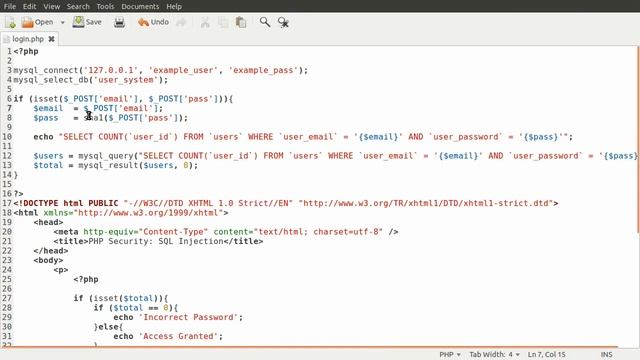
Task: Click the <?php opening tag on line 1
Action: click(26, 51)
